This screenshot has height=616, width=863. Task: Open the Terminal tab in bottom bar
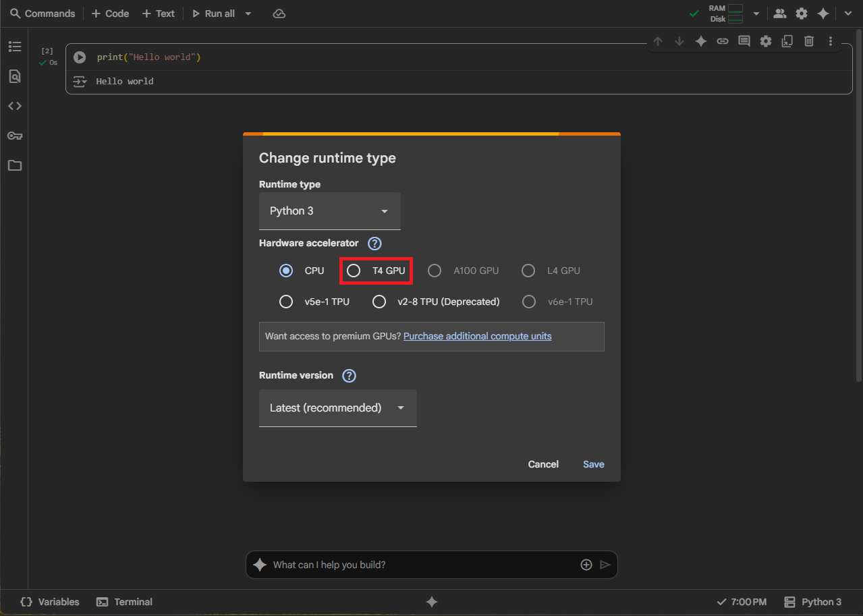coord(124,602)
